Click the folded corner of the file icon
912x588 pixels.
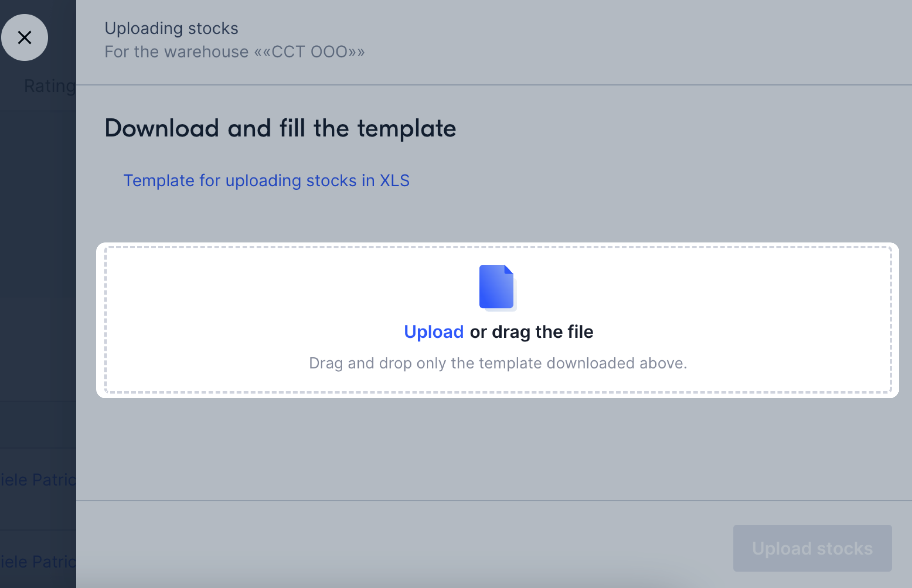click(508, 270)
